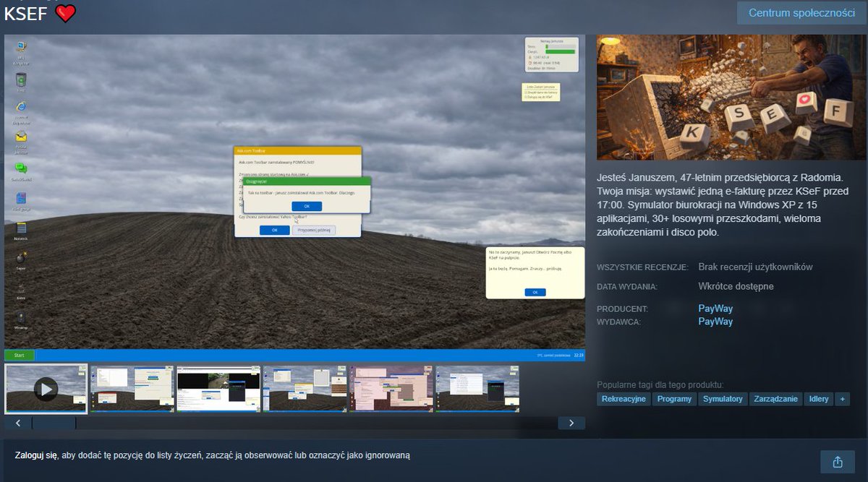Click the Kosz recycle bin icon in video
868x482 pixels.
[x=21, y=82]
